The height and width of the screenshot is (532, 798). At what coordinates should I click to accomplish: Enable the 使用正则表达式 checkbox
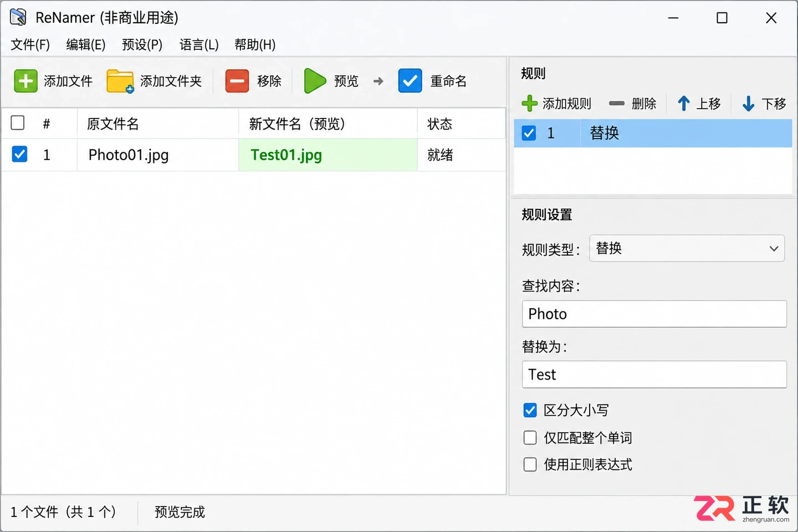530,464
